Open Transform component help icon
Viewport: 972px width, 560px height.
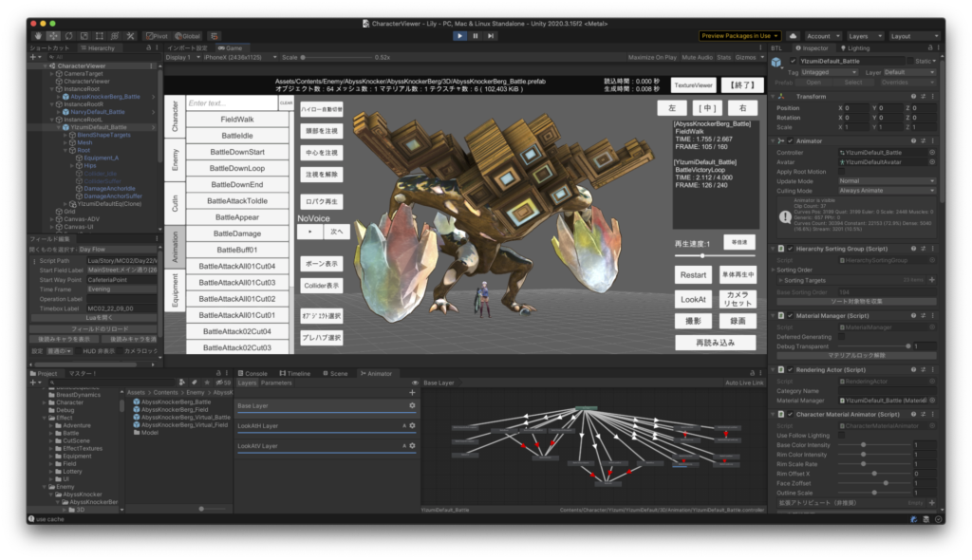point(913,97)
